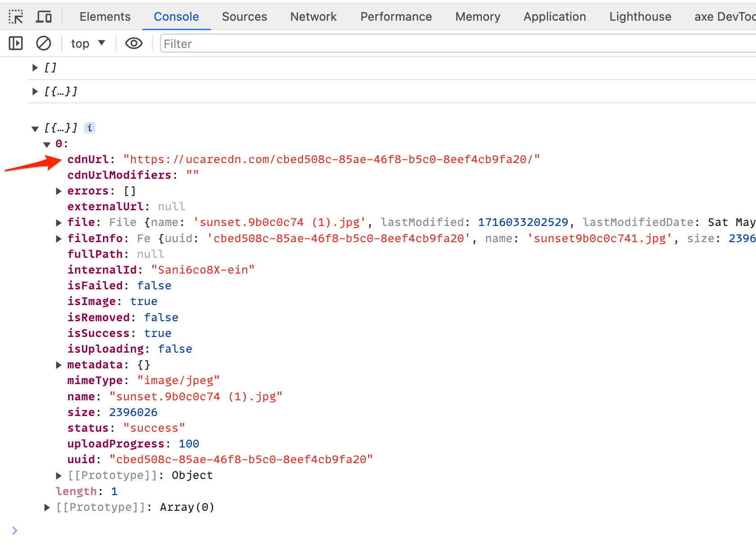This screenshot has width=756, height=558.
Task: Open the axe DevTools panel
Action: tap(725, 16)
